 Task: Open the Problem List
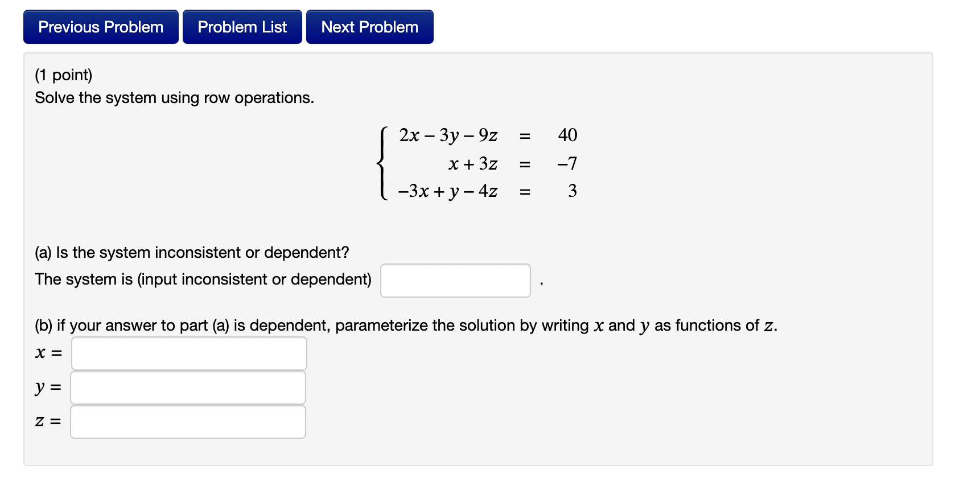pyautogui.click(x=242, y=27)
